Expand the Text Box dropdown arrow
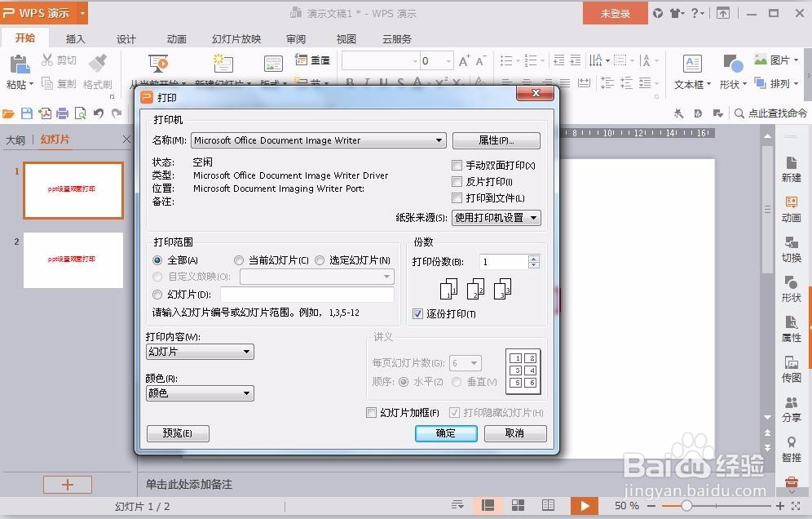Image resolution: width=812 pixels, height=519 pixels. pos(709,84)
